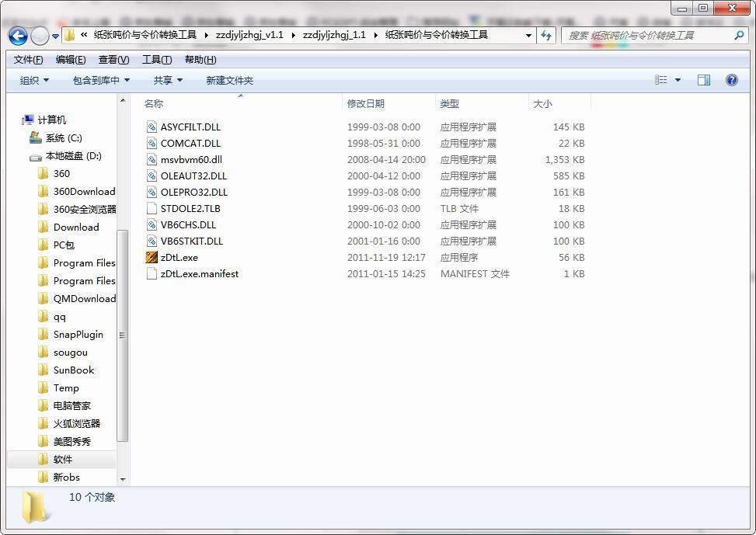Open the 360安全浏览器 folder in sidebar

pyautogui.click(x=85, y=209)
